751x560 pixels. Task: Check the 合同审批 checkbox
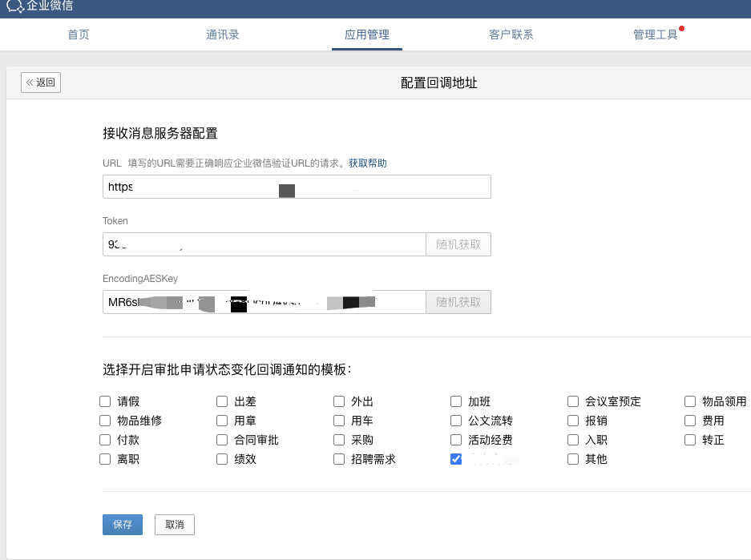point(222,439)
